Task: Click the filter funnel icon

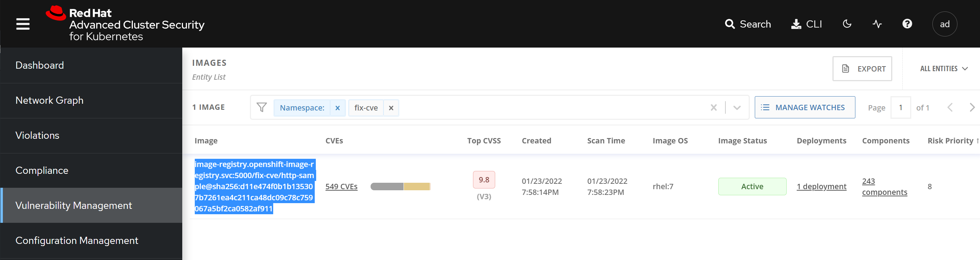Action: (x=261, y=108)
